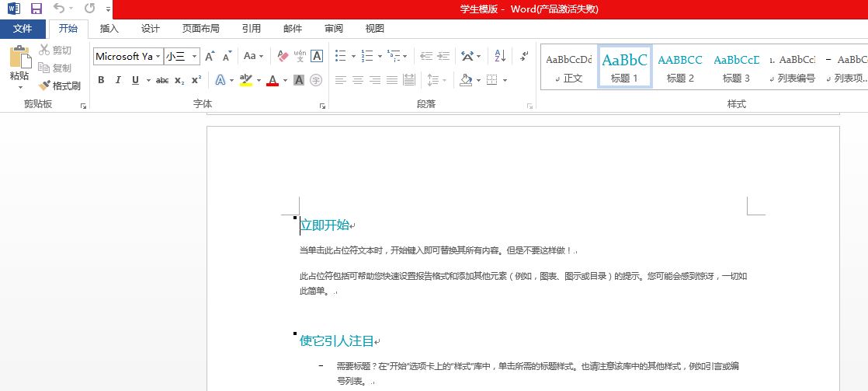Toggle superscript formatting

[196, 80]
